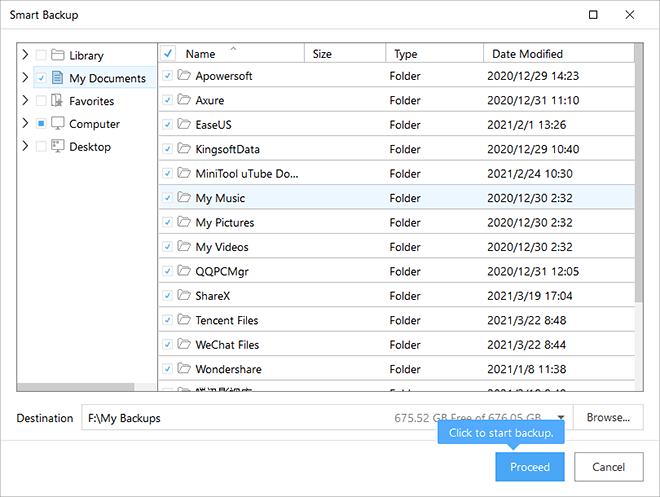This screenshot has height=497, width=660.
Task: Click the Desktop icon in tree
Action: (58, 147)
